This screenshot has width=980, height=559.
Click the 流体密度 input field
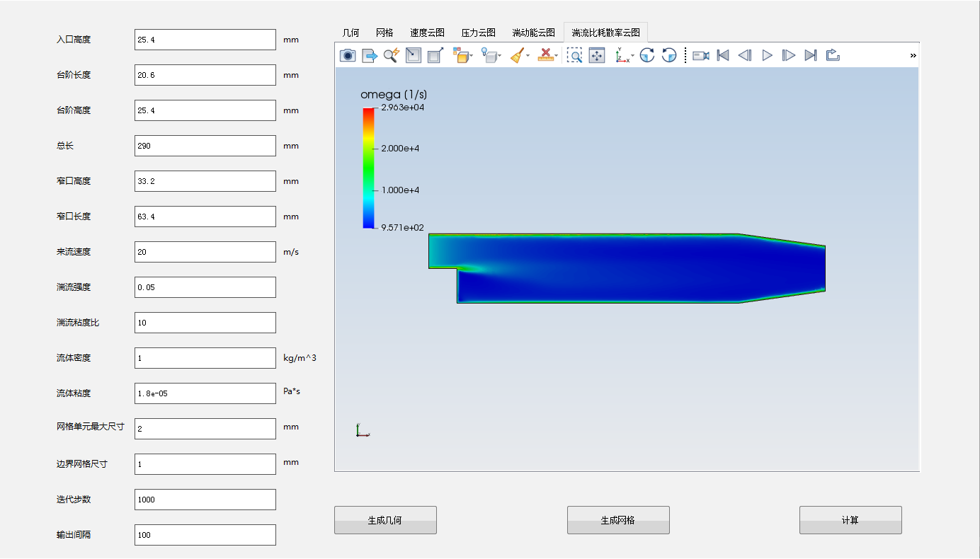[x=205, y=358]
